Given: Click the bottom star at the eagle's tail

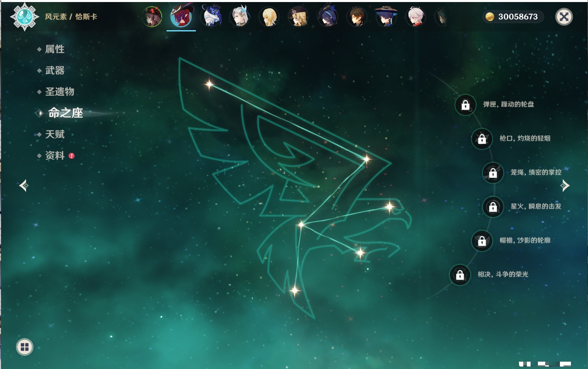Looking at the screenshot, I should [295, 290].
